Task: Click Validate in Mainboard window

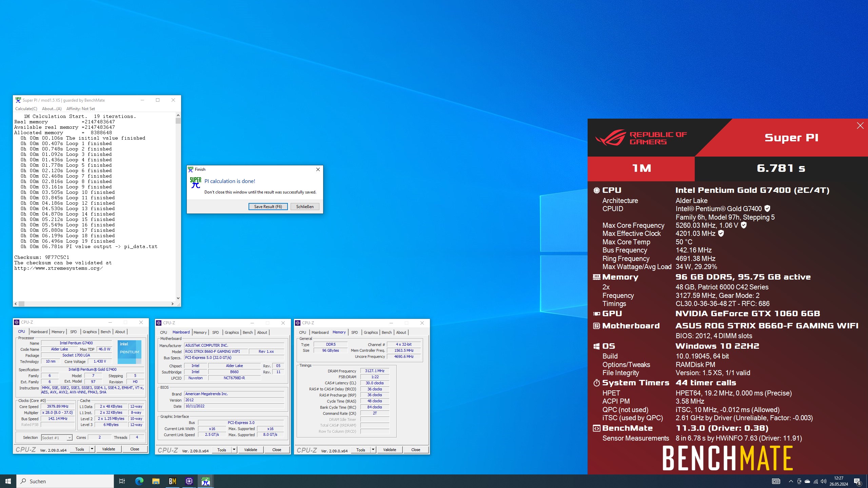Action: [x=251, y=450]
